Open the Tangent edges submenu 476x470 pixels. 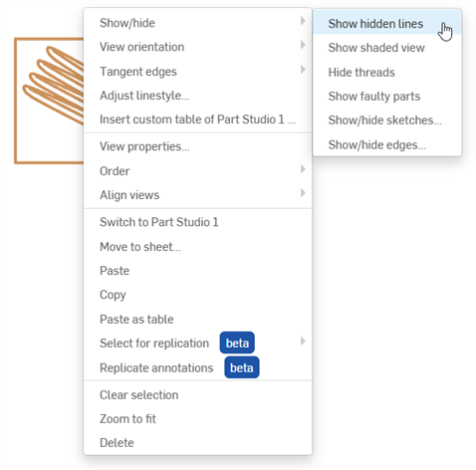197,72
